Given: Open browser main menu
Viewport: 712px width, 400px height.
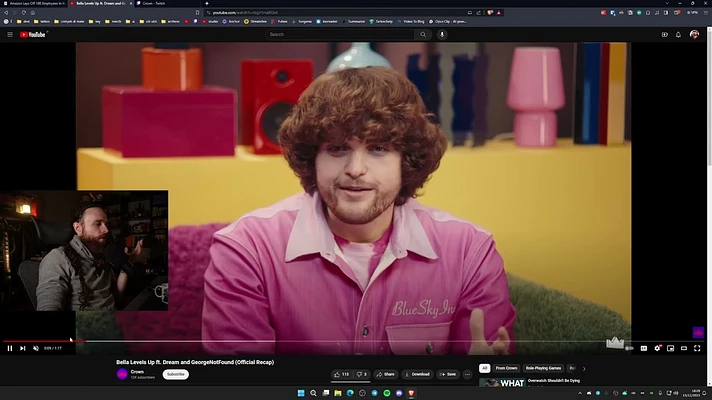Looking at the screenshot, I should pos(706,13).
